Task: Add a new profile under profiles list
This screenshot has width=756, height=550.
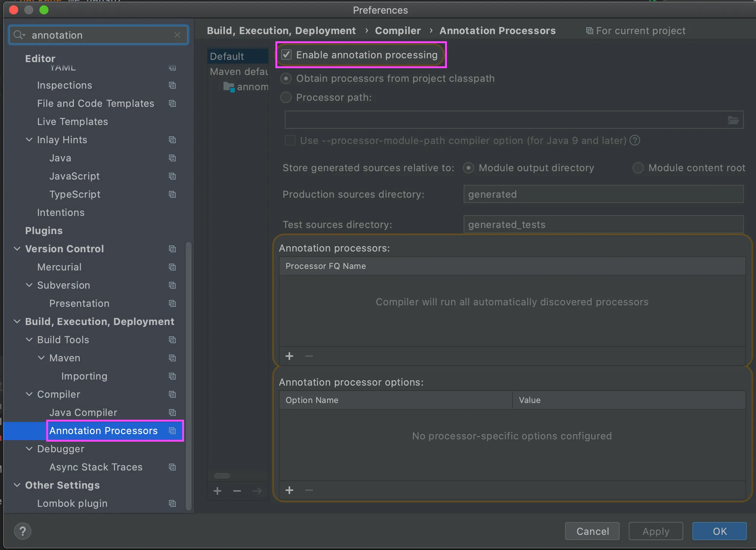Action: coord(217,491)
